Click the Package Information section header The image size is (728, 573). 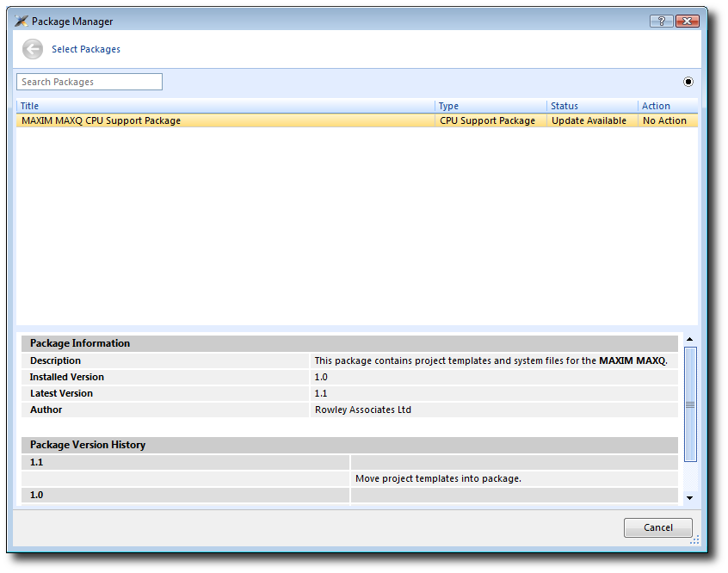[80, 343]
